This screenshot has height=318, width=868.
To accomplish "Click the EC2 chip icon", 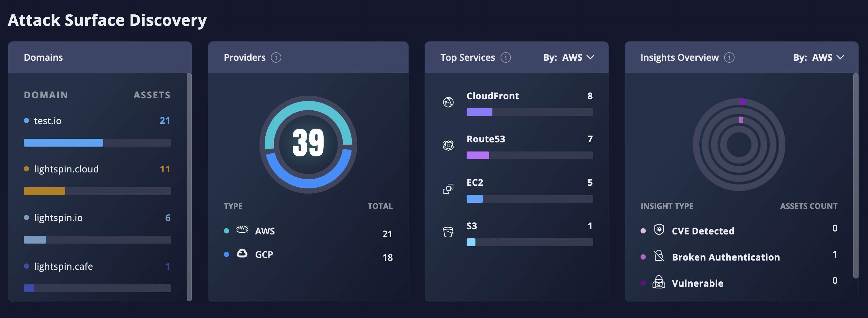I will tap(448, 189).
